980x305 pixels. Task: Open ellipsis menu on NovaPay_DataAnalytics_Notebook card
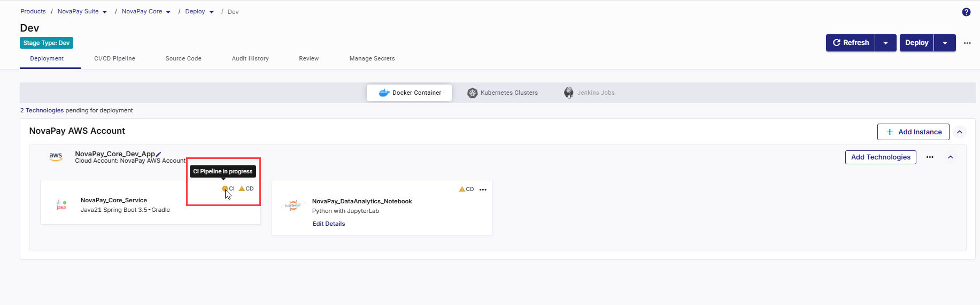point(483,189)
